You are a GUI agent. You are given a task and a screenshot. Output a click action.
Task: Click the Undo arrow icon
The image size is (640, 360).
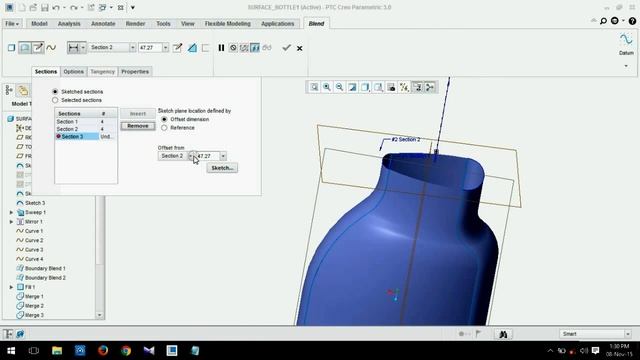[x=56, y=7]
